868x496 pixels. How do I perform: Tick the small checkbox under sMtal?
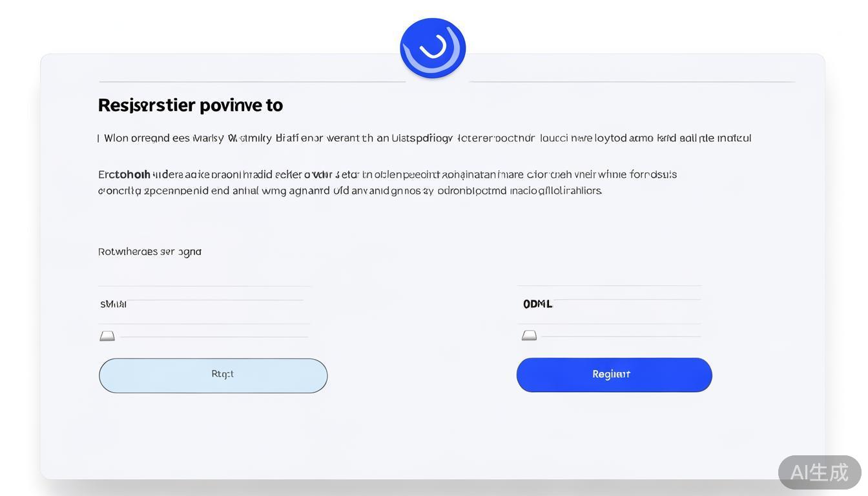pyautogui.click(x=107, y=336)
